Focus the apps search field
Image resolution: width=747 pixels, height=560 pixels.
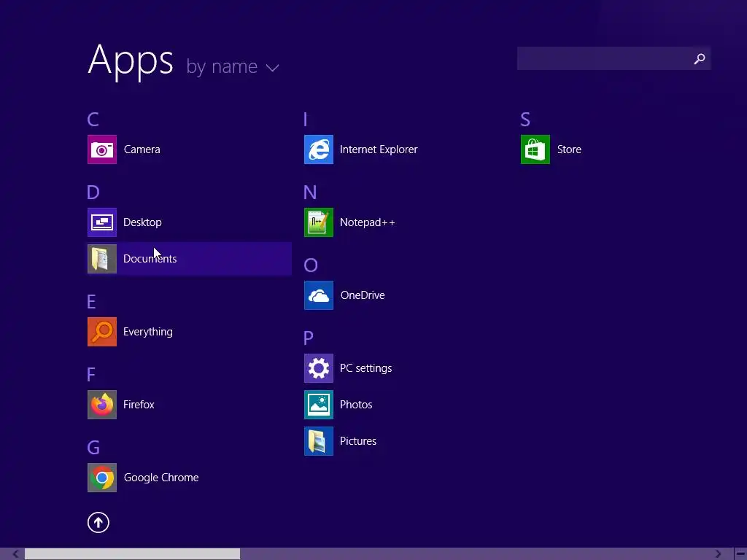(614, 58)
